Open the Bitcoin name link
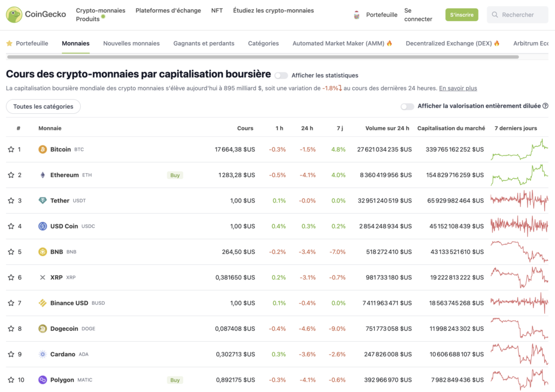Image resolution: width=555 pixels, height=392 pixels. pos(61,149)
